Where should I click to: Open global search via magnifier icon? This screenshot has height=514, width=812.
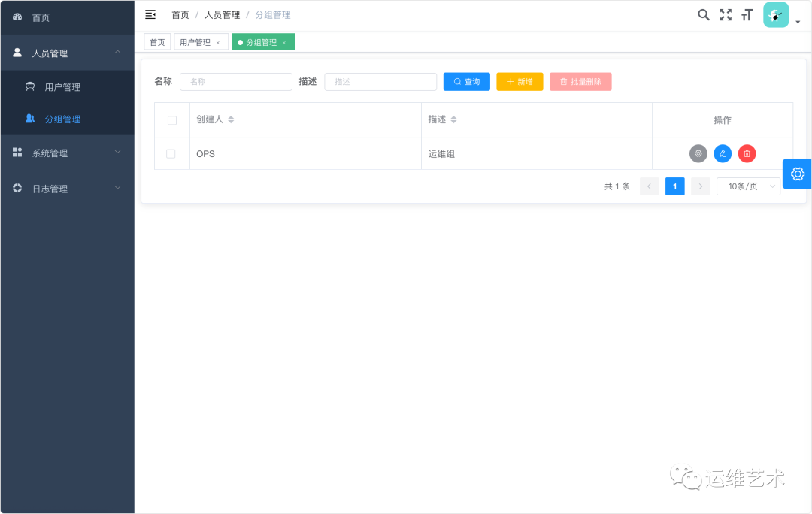point(704,14)
